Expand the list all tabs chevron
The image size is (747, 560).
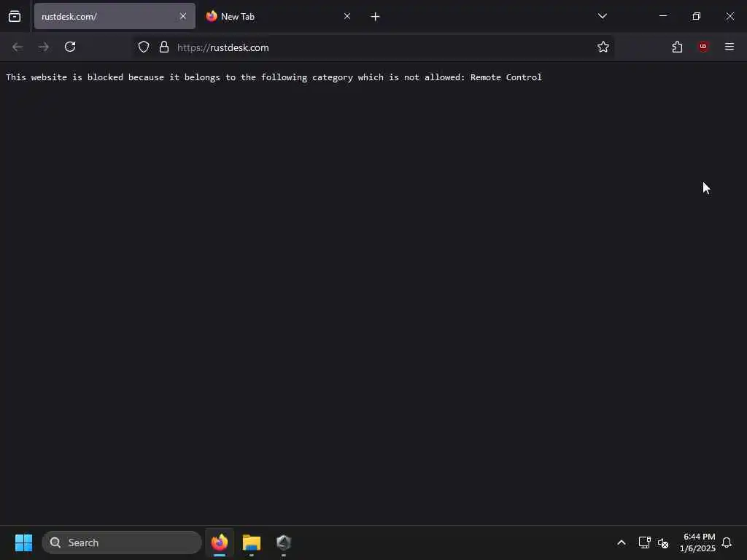[x=602, y=16]
